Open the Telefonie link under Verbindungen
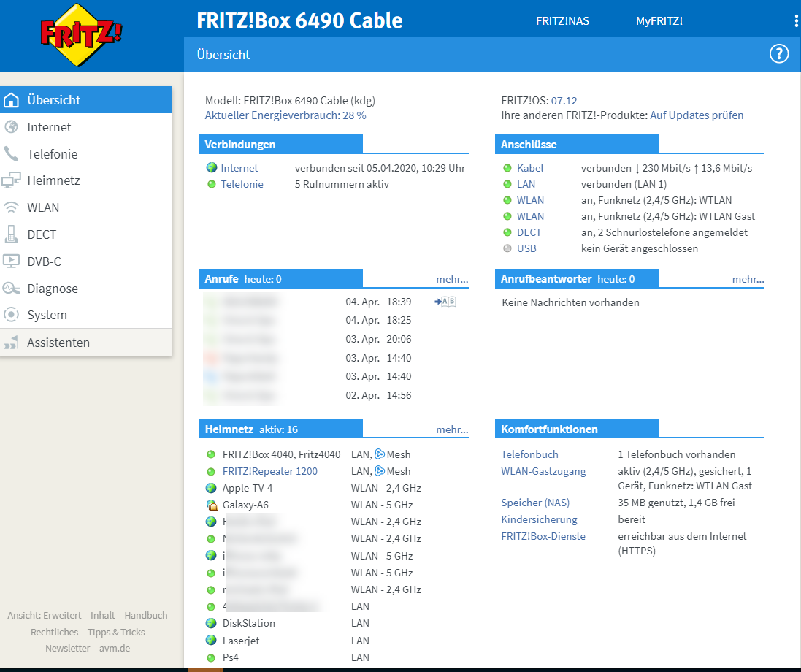801x672 pixels. pos(242,184)
